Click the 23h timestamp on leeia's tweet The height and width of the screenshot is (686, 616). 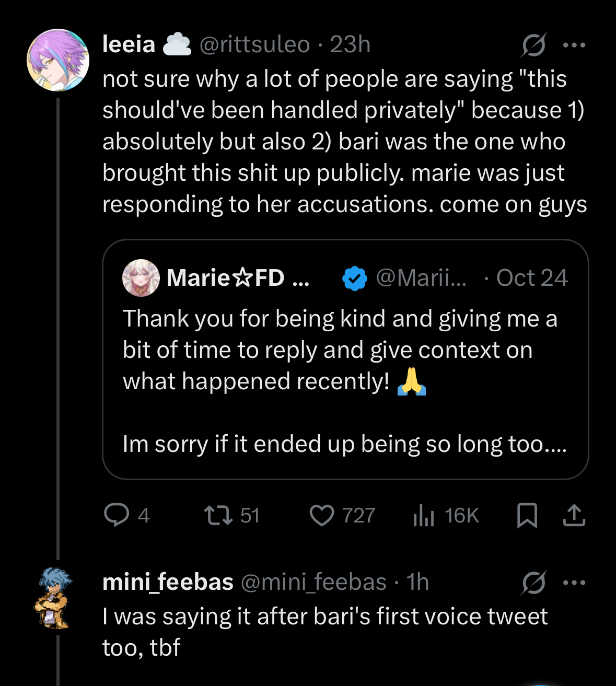pyautogui.click(x=350, y=45)
